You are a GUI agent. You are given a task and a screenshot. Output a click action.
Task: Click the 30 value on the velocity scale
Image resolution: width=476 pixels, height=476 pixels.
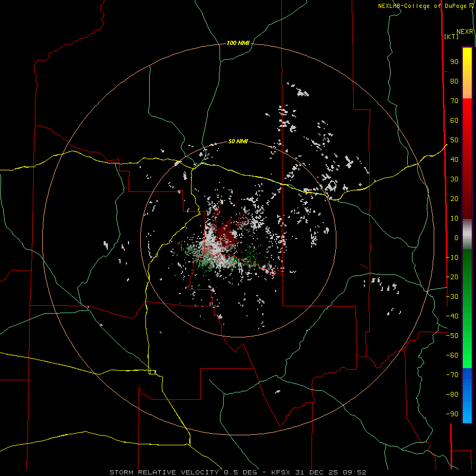[454, 179]
